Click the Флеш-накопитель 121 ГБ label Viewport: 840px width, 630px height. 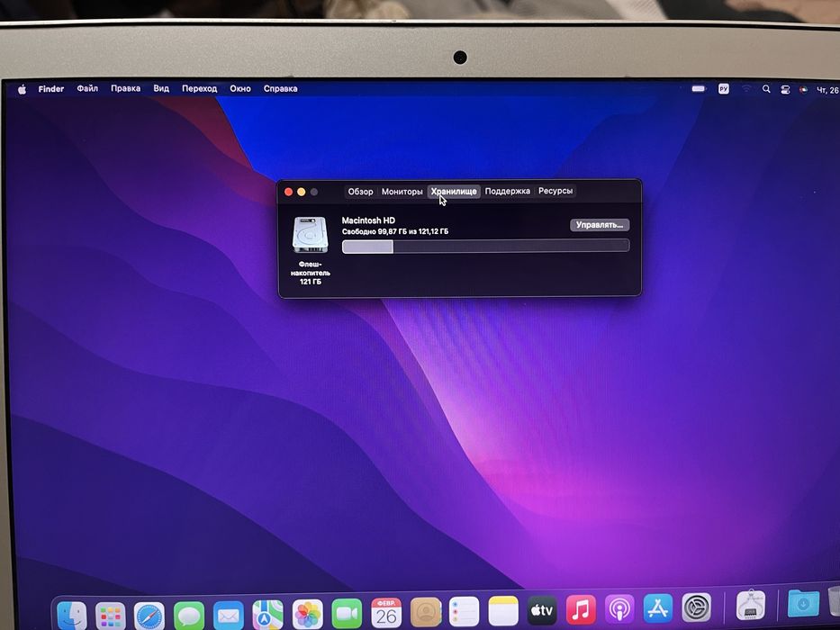click(x=311, y=273)
